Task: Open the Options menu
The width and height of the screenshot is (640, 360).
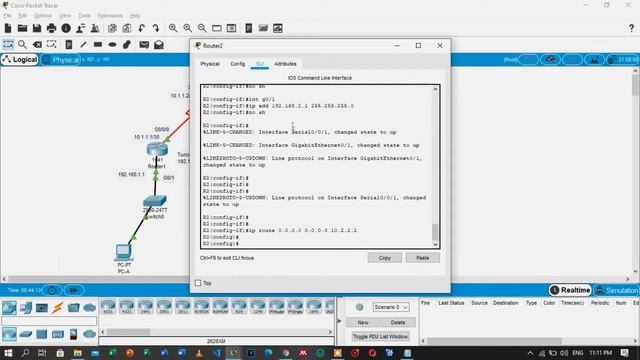Action: [42, 16]
